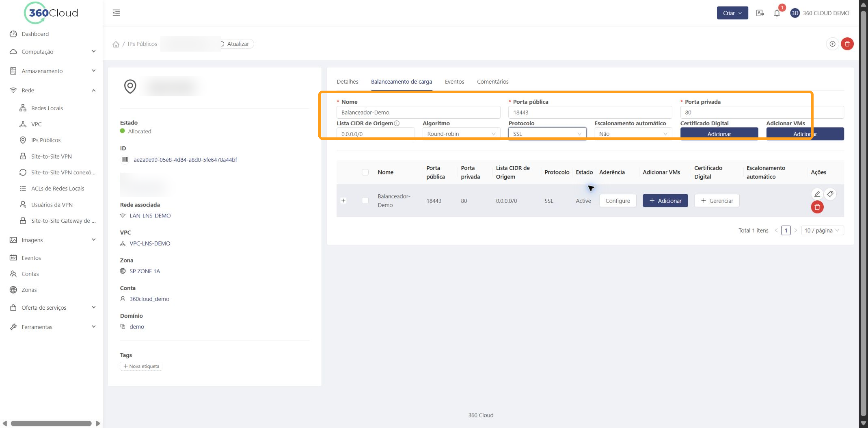This screenshot has height=428, width=868.
Task: Delete the Balanceador-Demo rule with red trash icon
Action: click(817, 207)
